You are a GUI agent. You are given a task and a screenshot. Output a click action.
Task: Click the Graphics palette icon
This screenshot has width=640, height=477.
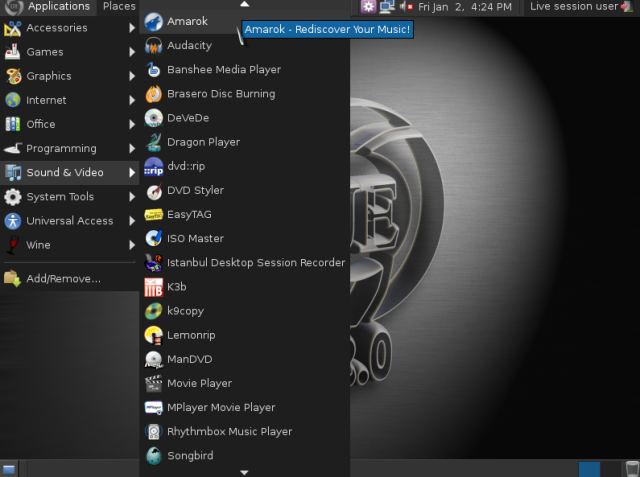click(x=13, y=76)
